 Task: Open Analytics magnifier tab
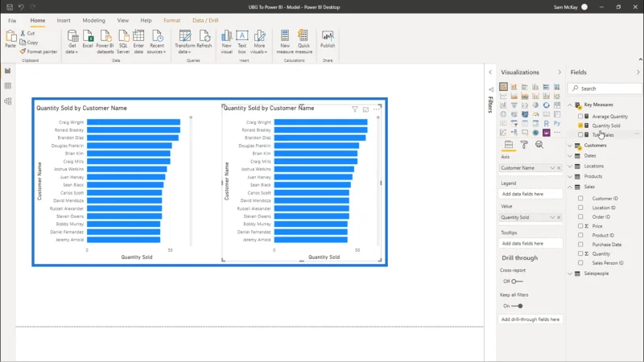(539, 145)
